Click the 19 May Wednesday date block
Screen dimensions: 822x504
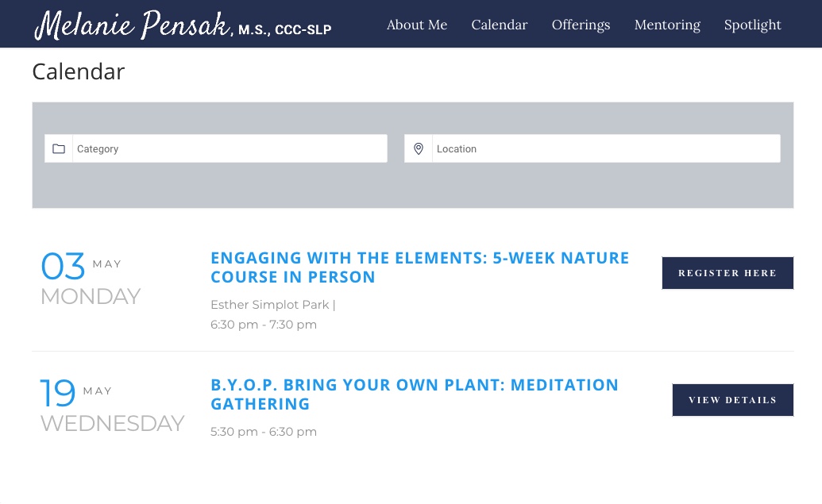click(x=112, y=406)
